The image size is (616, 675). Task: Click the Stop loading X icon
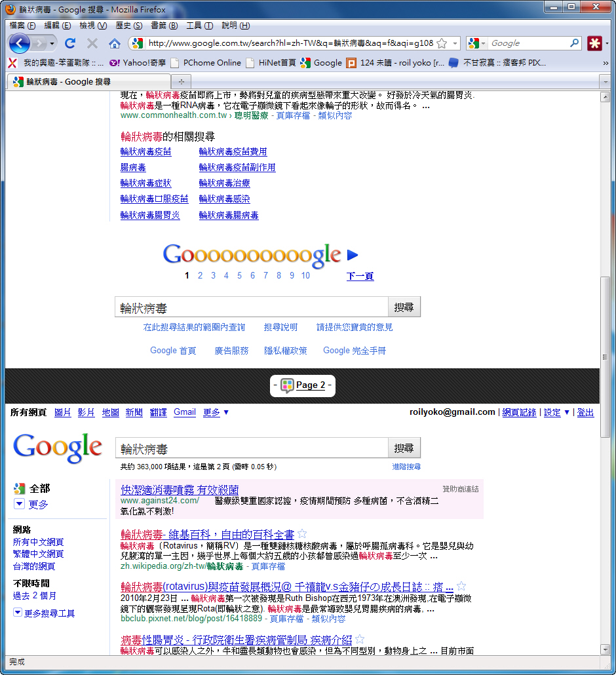[92, 43]
